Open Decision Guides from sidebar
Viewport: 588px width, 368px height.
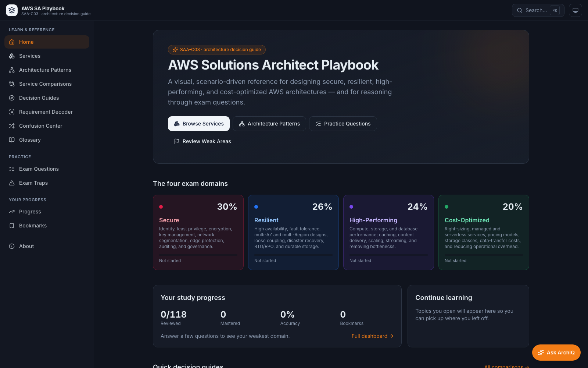[47, 98]
